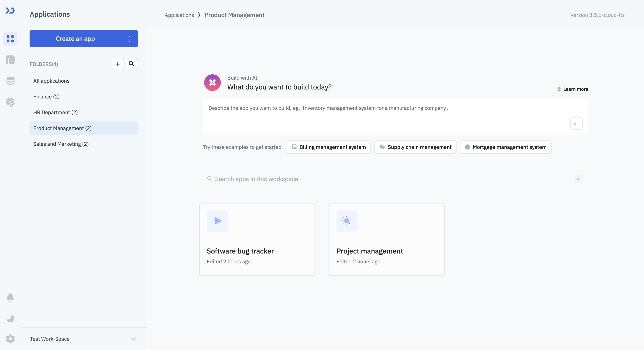Toggle dark mode with the moon icon
The image size is (644, 350).
pos(10,318)
